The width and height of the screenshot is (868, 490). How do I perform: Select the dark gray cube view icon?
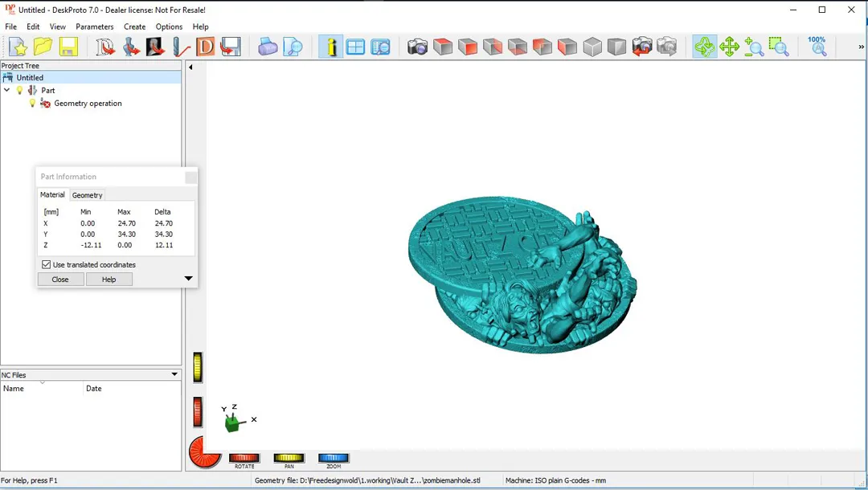616,47
